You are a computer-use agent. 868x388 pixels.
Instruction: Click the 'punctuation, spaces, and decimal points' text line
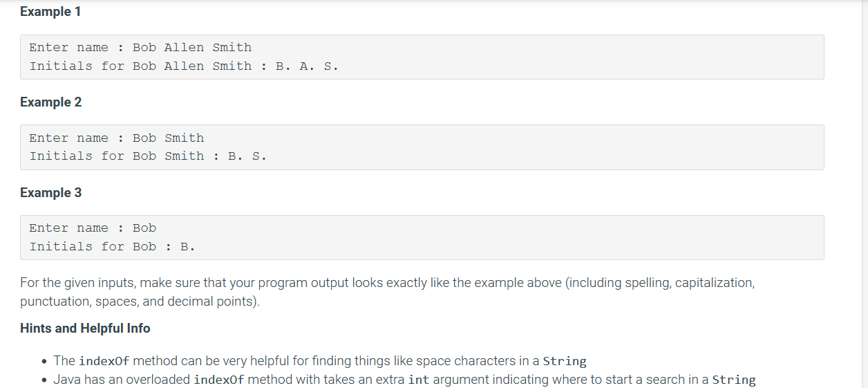pyautogui.click(x=140, y=302)
